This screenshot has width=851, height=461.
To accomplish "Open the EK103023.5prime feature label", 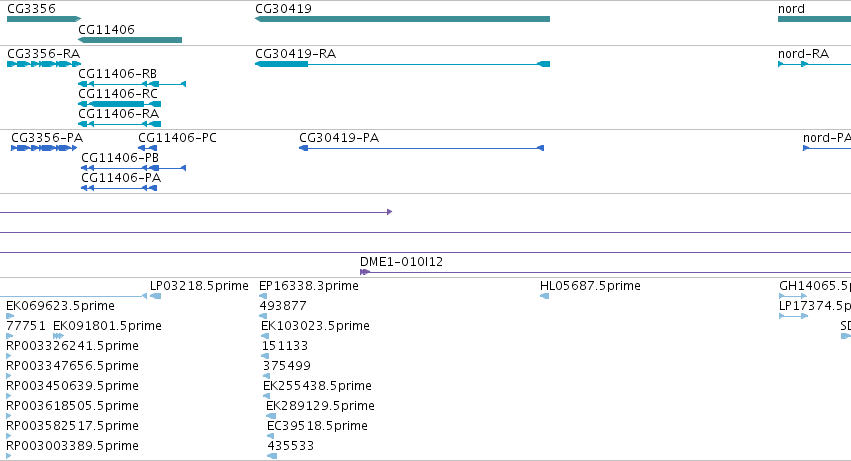I will 315,326.
